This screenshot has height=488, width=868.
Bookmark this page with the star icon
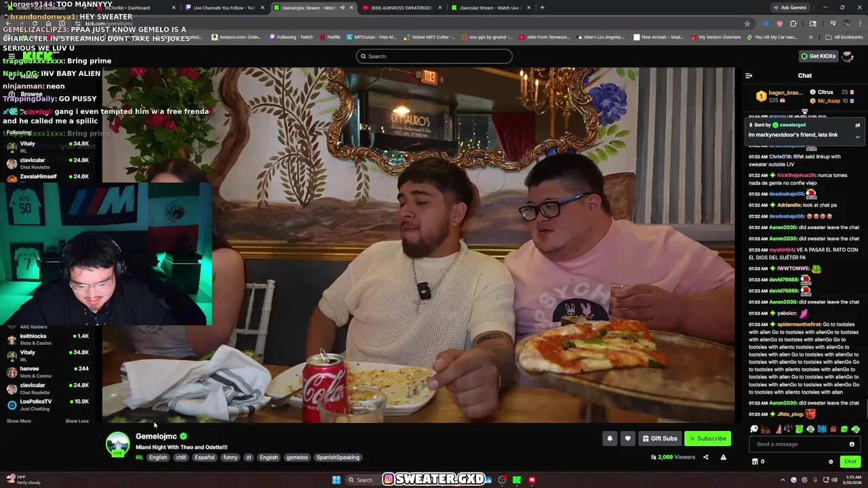pos(747,24)
